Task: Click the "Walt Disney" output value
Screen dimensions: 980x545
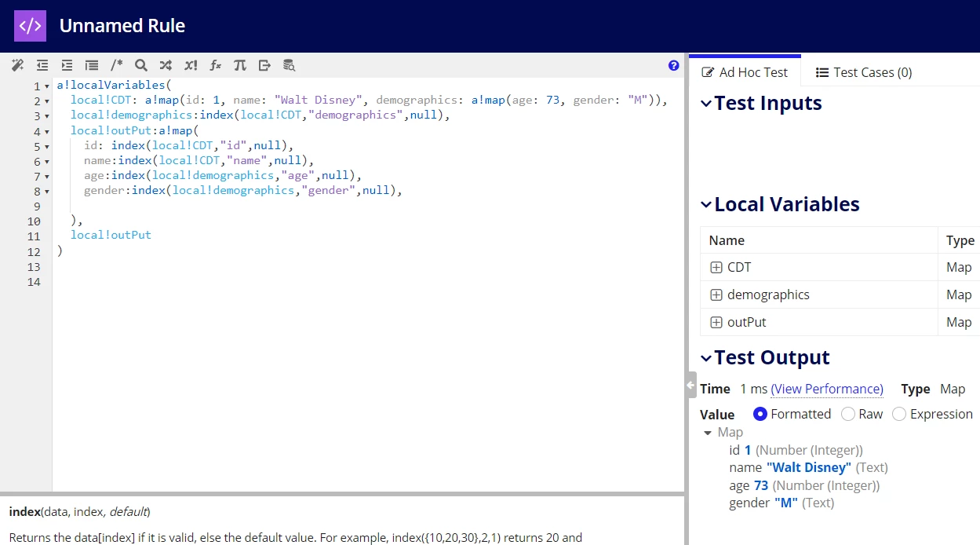Action: click(809, 467)
